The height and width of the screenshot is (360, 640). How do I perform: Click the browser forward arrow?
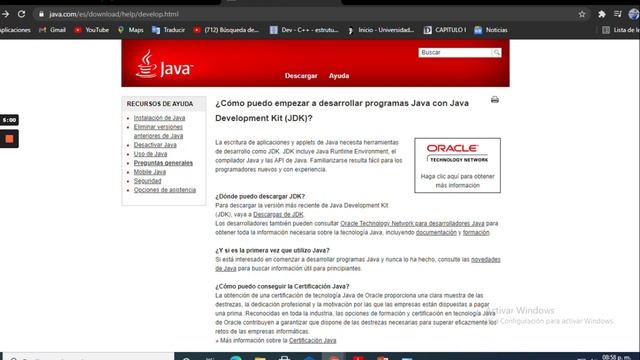(5, 14)
